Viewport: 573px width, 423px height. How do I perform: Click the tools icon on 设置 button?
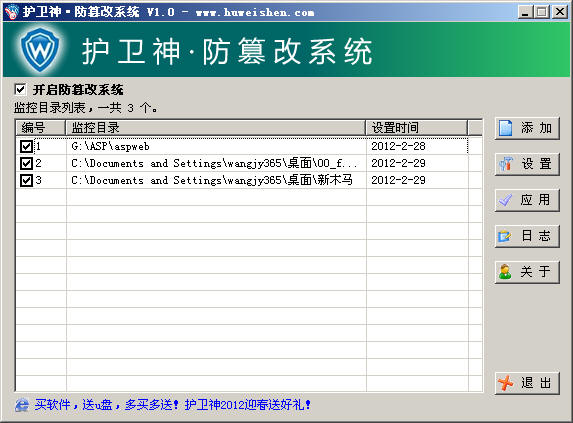tap(506, 164)
